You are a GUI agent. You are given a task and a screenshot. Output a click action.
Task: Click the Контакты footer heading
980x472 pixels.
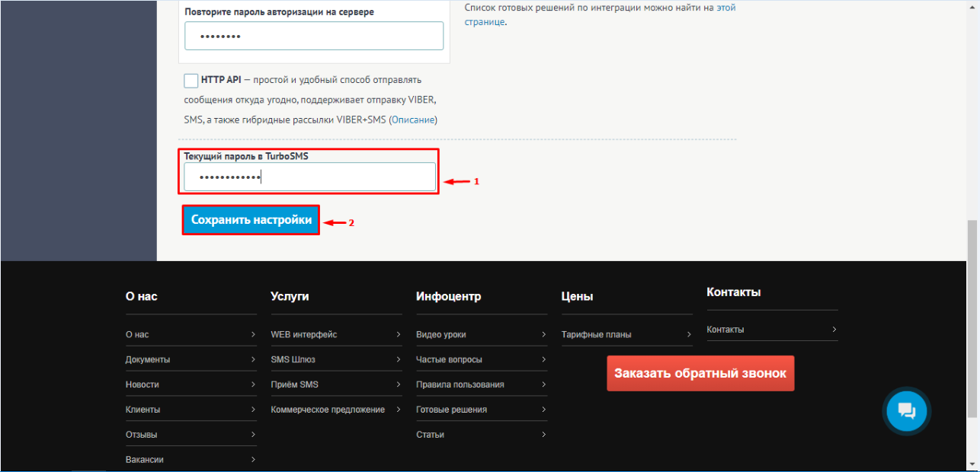point(734,292)
